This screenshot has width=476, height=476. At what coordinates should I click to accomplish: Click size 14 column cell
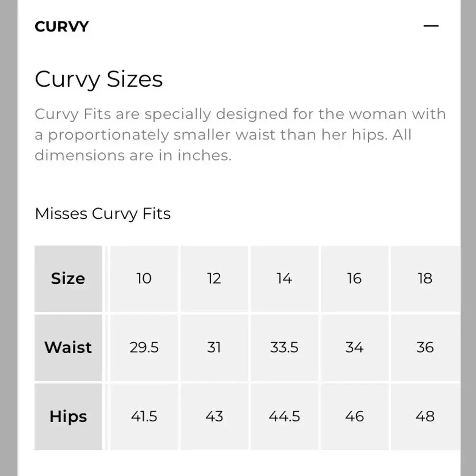(x=285, y=278)
